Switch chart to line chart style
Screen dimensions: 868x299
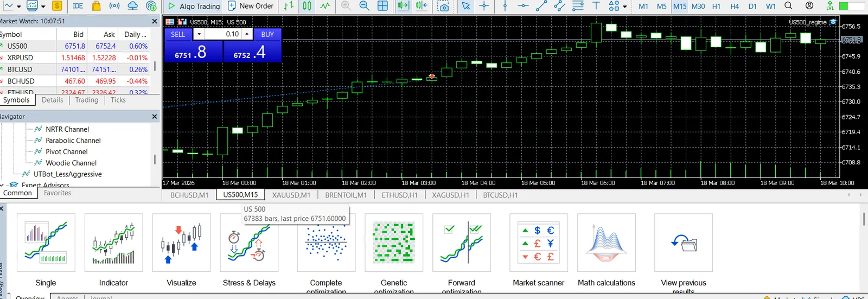pos(325,6)
